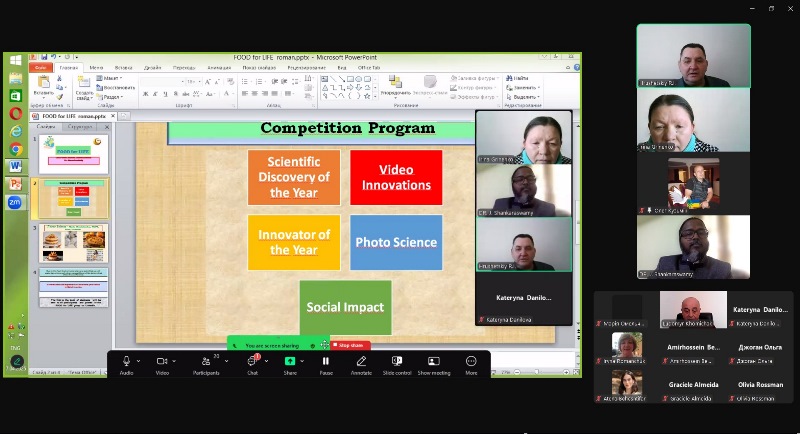Close FOOD for LIFE roman.pptx document tab
Image resolution: width=800 pixels, height=434 pixels.
pos(113,116)
